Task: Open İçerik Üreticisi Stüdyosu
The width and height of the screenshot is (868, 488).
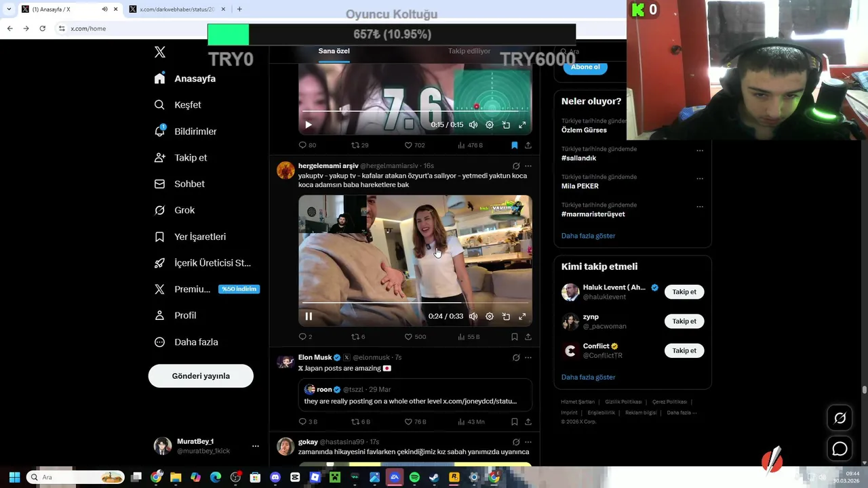Action: [x=202, y=263]
